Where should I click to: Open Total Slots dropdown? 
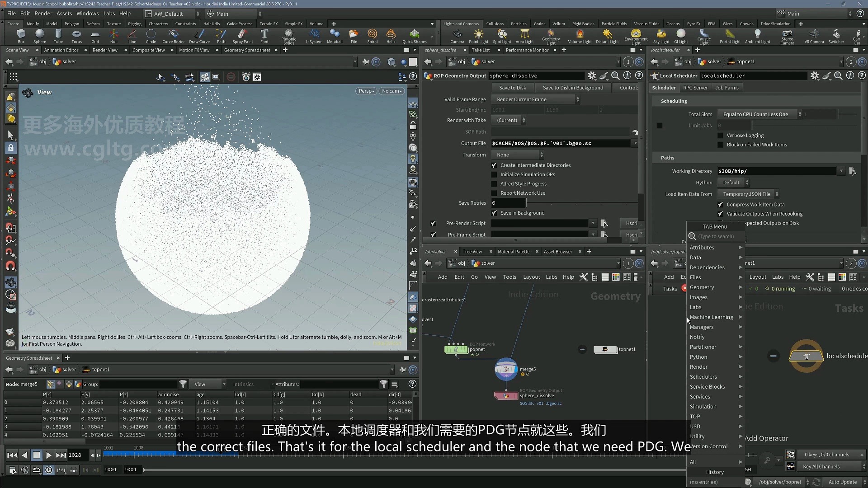(760, 114)
